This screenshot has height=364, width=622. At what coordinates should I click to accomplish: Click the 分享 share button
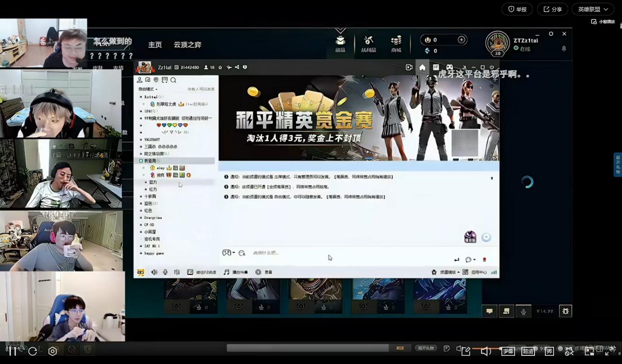coord(553,9)
